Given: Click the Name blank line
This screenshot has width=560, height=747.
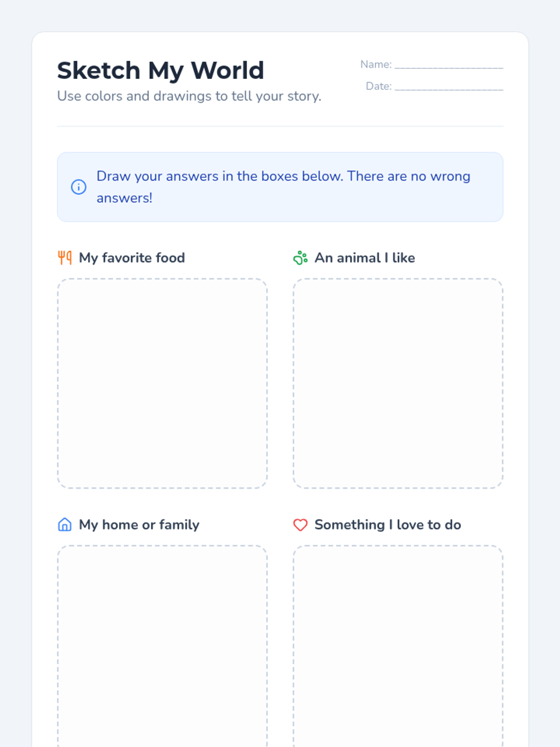Looking at the screenshot, I should coord(448,65).
